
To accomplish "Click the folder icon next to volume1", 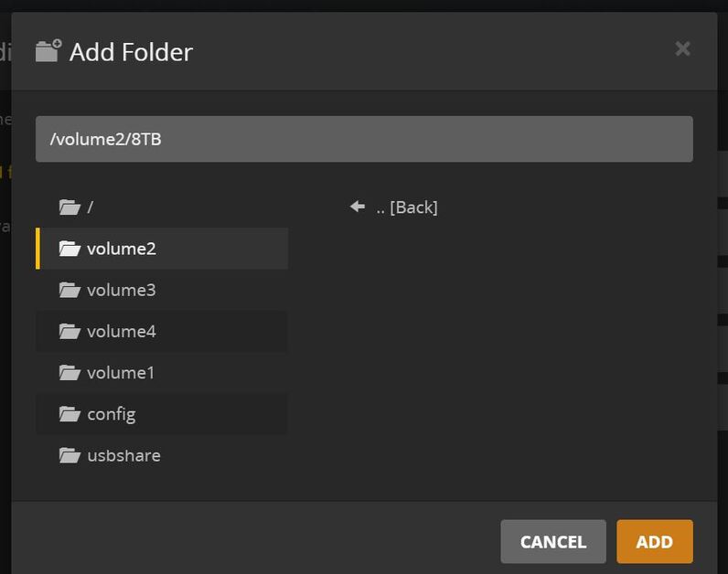I will pos(70,372).
